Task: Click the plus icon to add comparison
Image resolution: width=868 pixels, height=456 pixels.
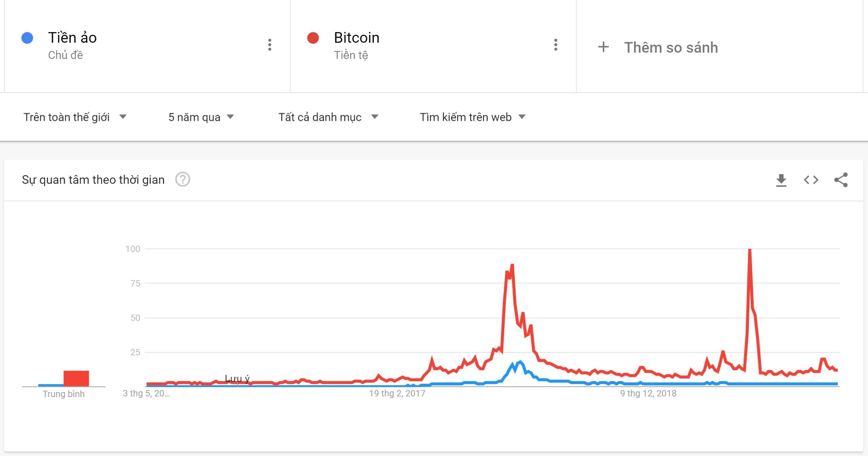Action: tap(603, 47)
